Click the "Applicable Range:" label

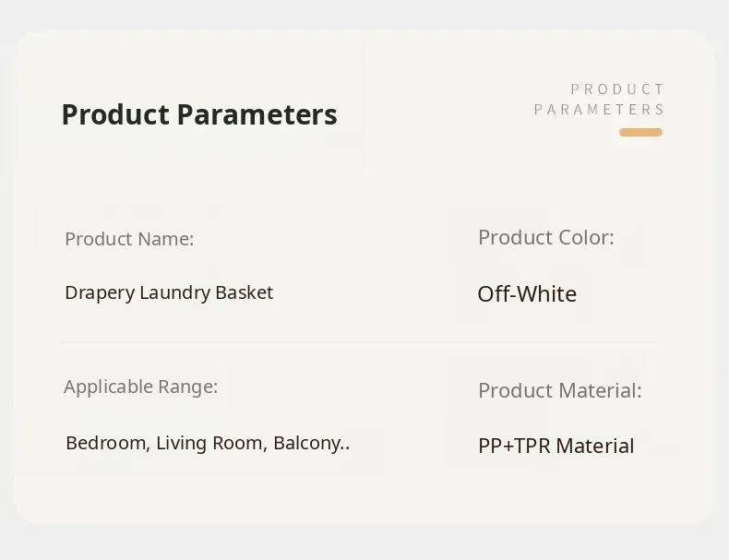tap(140, 387)
